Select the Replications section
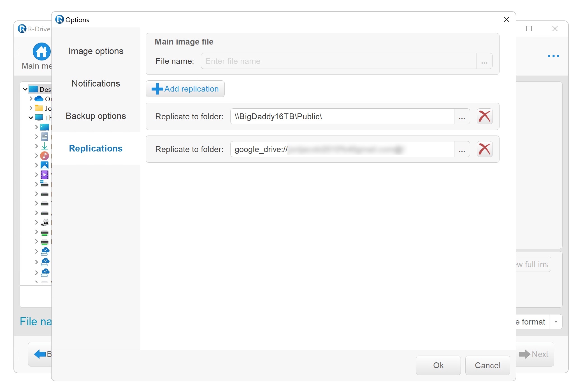576x392 pixels. coord(96,148)
